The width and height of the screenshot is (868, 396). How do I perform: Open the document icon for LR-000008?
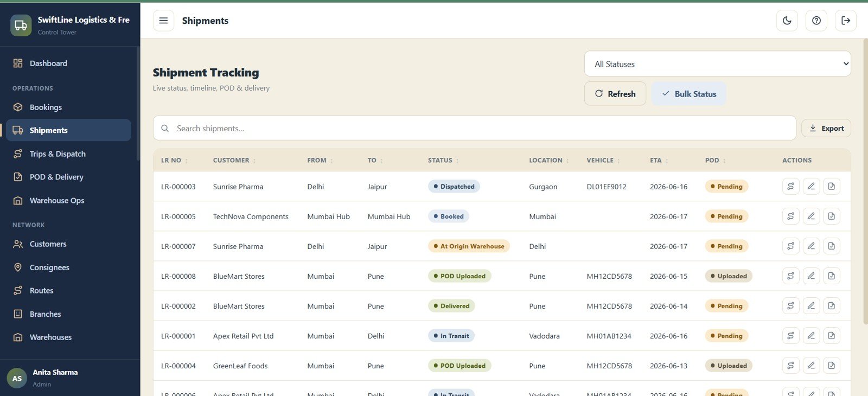[x=832, y=276]
